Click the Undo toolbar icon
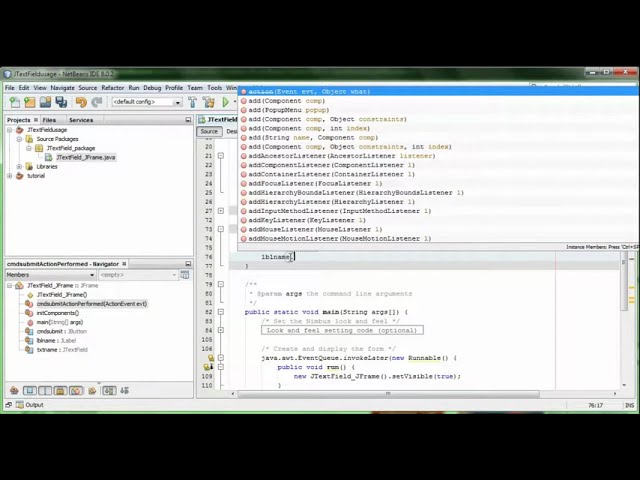Viewport: 640px width, 480px height. point(81,102)
